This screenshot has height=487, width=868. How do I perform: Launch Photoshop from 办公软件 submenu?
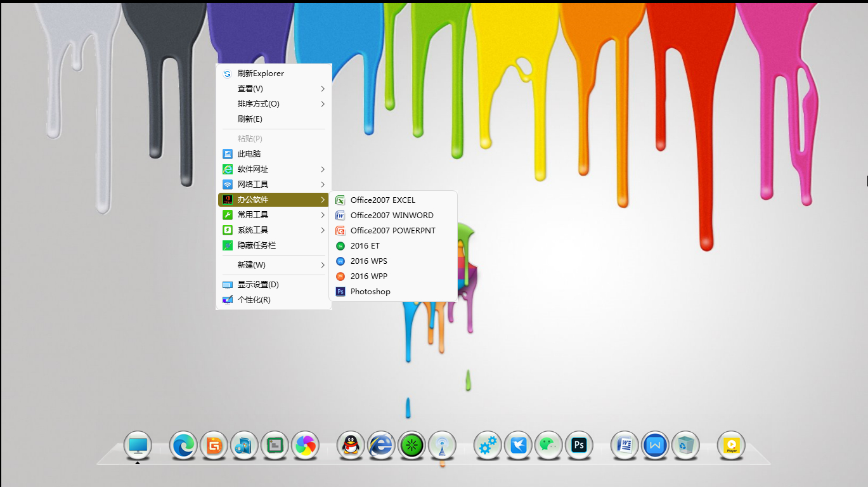393,292
